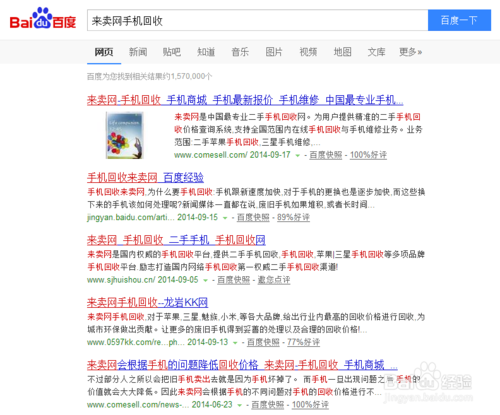Open the 视频 tab

click(x=308, y=52)
